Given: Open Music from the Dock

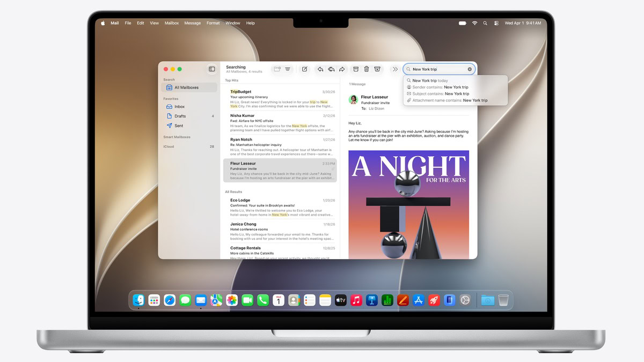Looking at the screenshot, I should click(x=356, y=300).
